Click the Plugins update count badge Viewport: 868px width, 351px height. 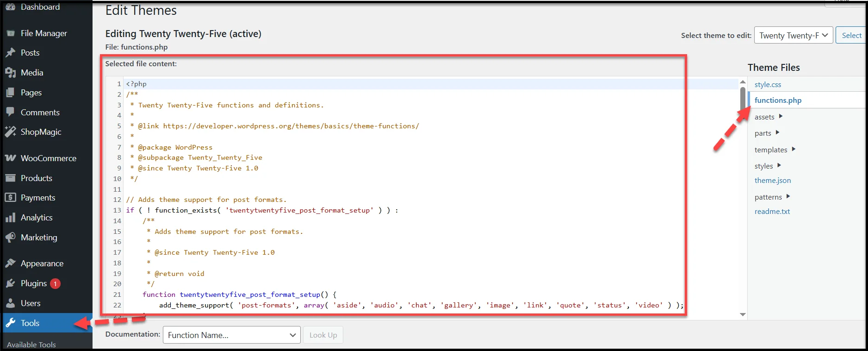55,283
